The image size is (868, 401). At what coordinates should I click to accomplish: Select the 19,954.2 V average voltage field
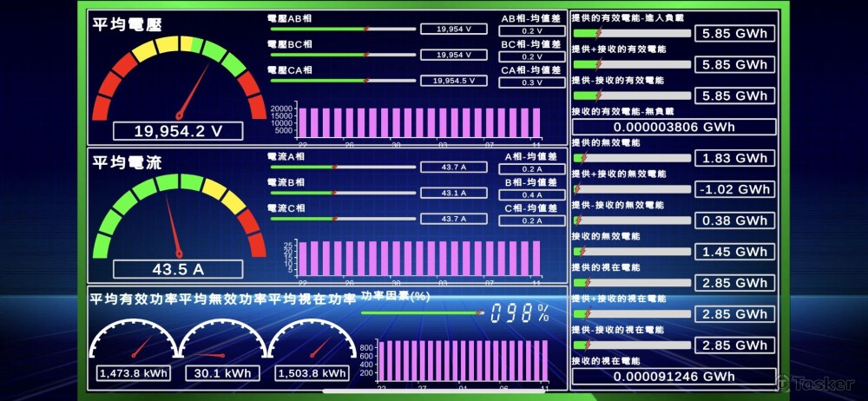pyautogui.click(x=178, y=131)
